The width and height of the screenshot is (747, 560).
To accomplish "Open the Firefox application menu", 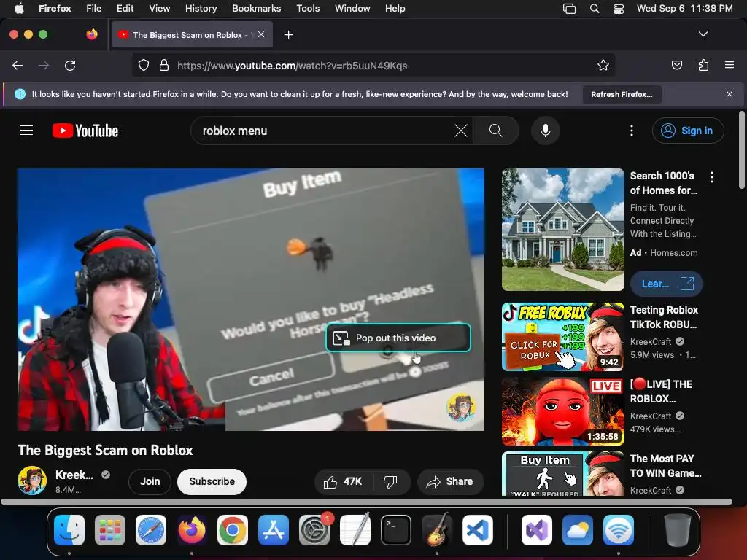I will point(729,65).
